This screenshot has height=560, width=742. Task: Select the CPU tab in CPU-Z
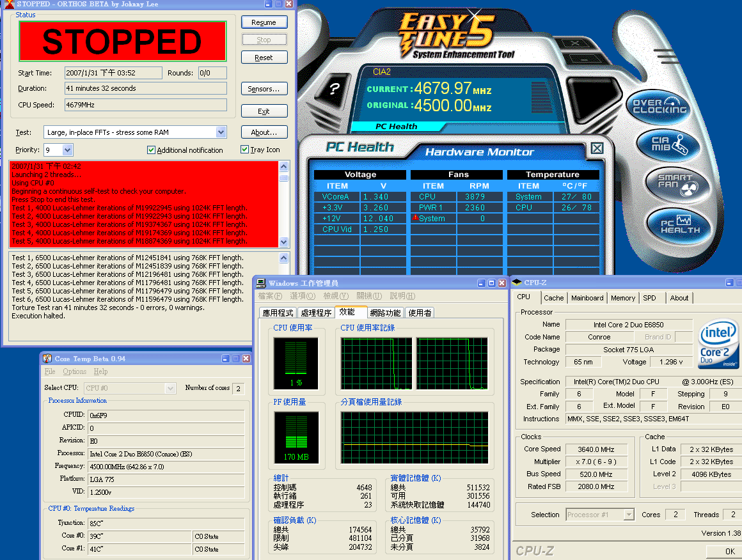[x=524, y=297]
